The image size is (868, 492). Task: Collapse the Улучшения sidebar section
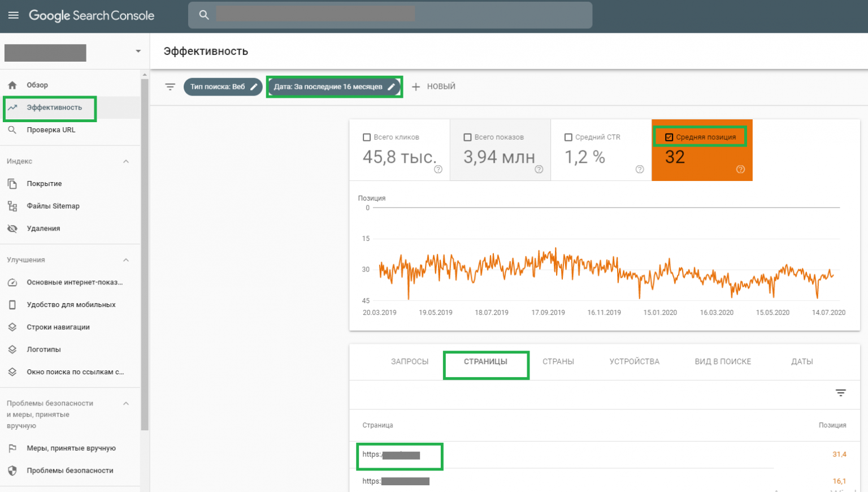tap(126, 260)
